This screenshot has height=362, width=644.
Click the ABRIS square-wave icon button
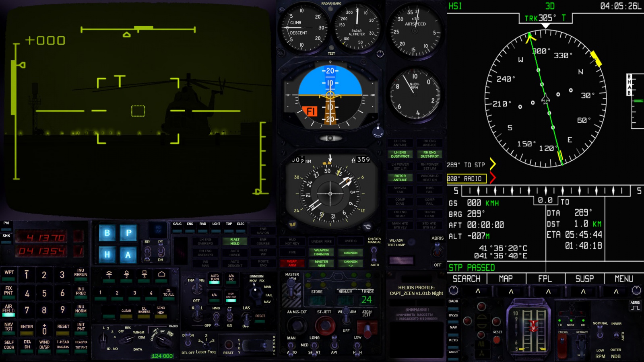tap(635, 308)
